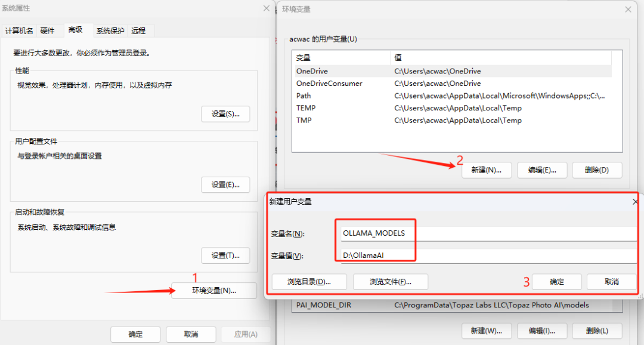Open 环境变量(N) button
644x345 pixels.
213,291
